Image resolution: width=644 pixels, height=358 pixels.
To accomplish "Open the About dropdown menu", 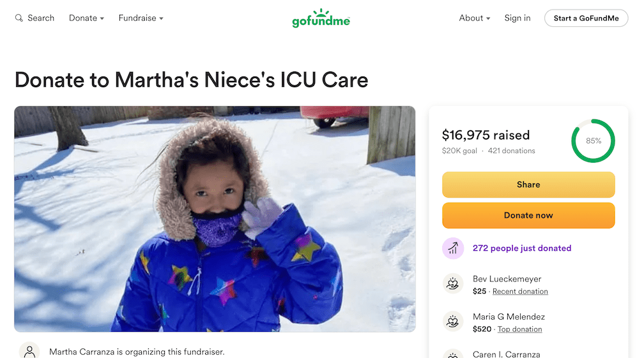I will (x=475, y=19).
